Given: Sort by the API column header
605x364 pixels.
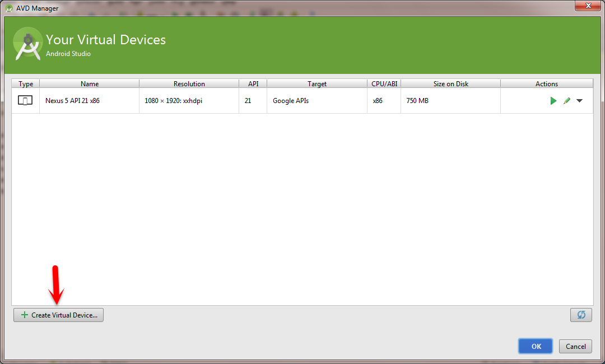Looking at the screenshot, I should point(253,83).
